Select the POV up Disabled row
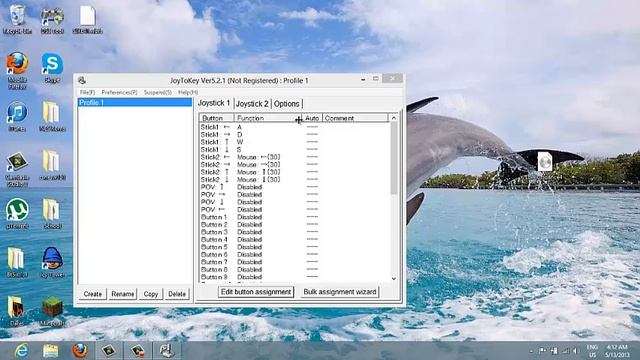Viewport: 640px width, 360px height. pos(294,187)
